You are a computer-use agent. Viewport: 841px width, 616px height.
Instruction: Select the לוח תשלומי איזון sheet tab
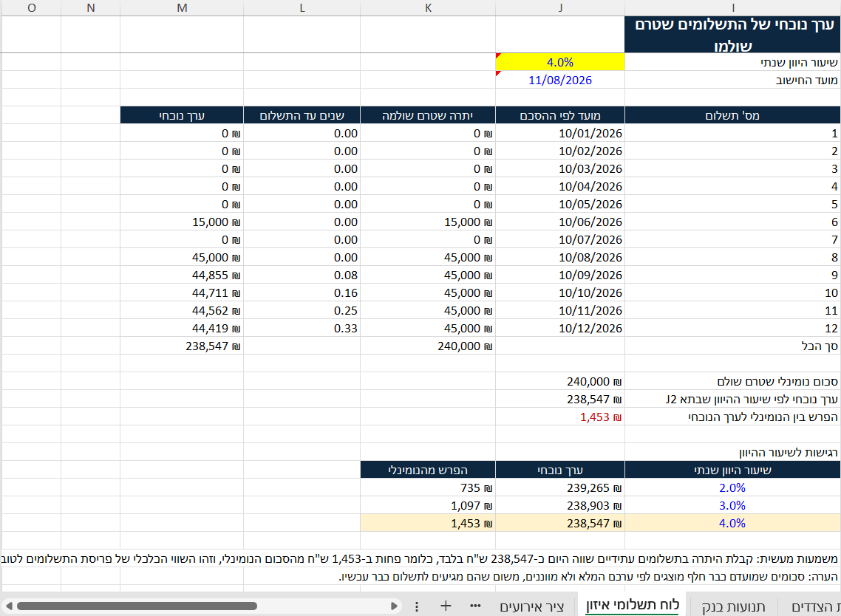(x=633, y=605)
